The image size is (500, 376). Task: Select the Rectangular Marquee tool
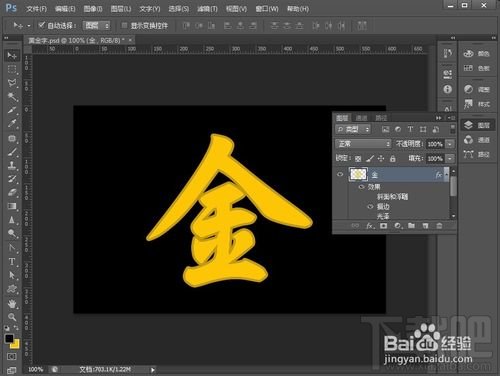point(12,69)
